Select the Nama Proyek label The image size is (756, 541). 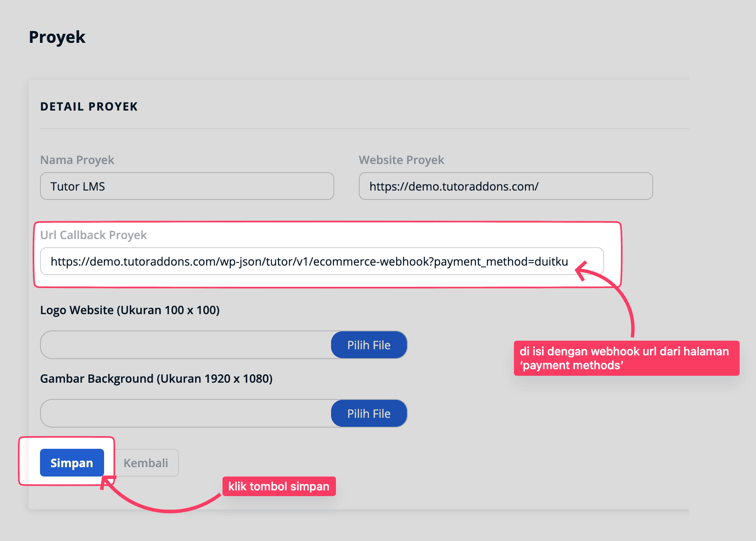click(x=77, y=160)
